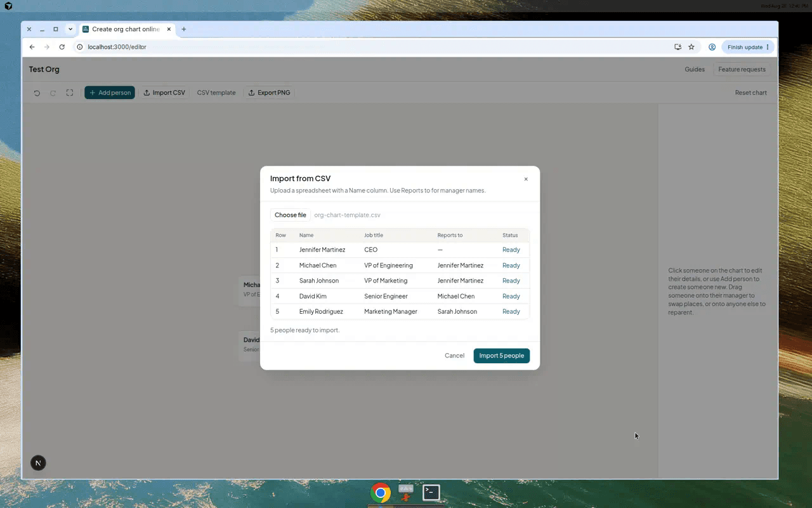Click Sarah Johnson in Emily Rodriguez's Reports to
The image size is (812, 508).
(457, 312)
